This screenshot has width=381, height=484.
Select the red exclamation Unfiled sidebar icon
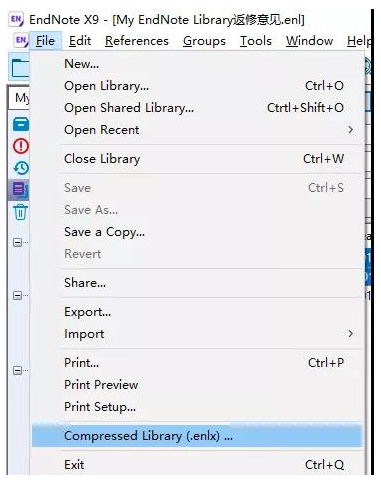click(x=21, y=146)
